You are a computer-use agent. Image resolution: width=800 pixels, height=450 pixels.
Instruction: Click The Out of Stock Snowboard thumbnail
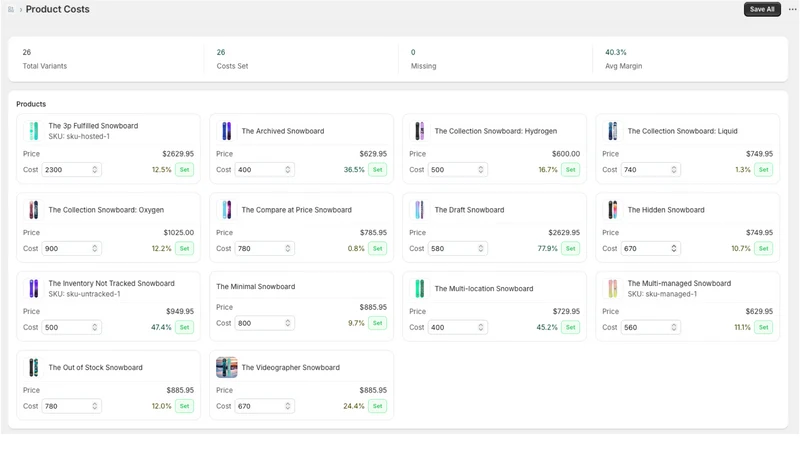[34, 367]
